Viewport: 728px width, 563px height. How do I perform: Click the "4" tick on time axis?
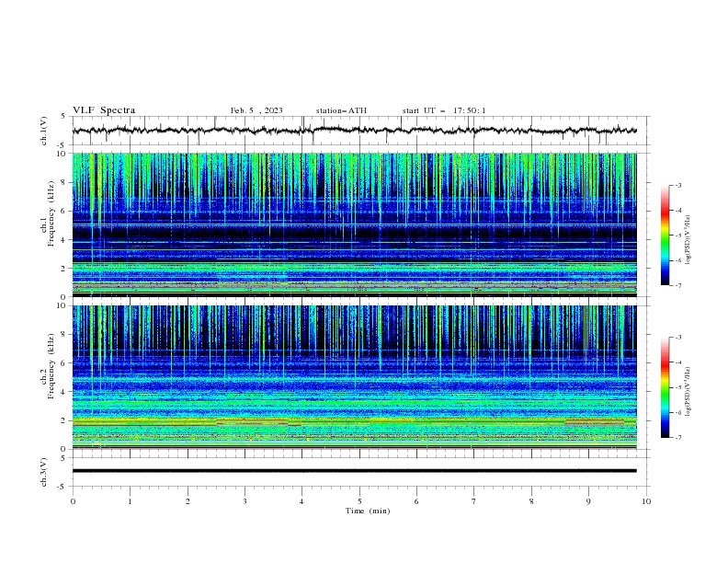tap(302, 501)
